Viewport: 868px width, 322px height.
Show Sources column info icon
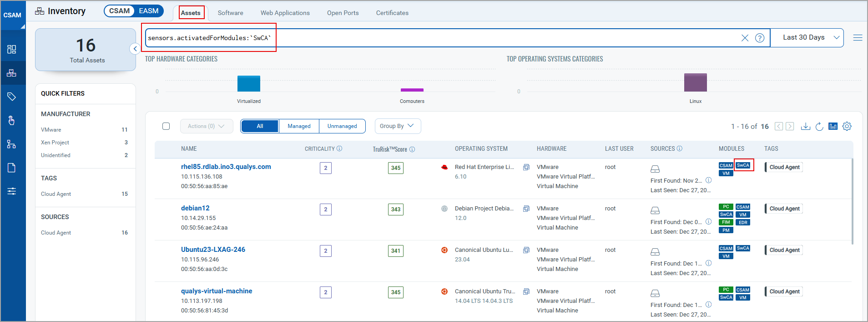point(680,148)
